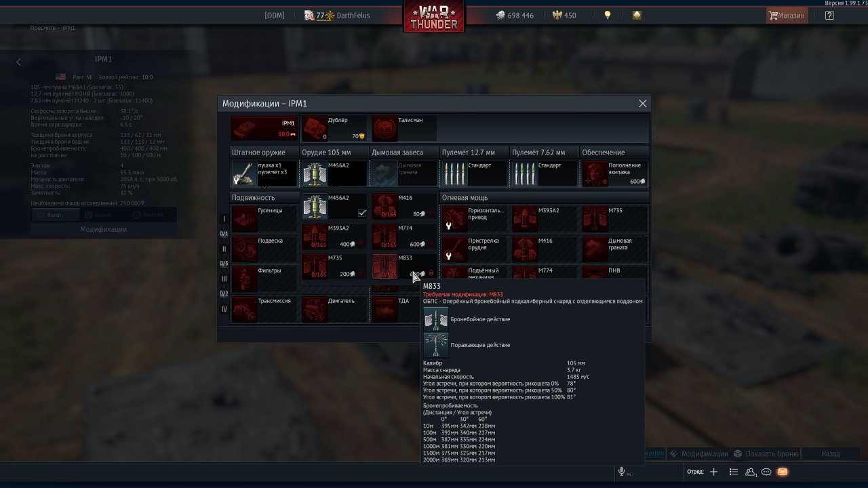Click the Талисман talisman item
This screenshot has width=868, height=488.
404,129
